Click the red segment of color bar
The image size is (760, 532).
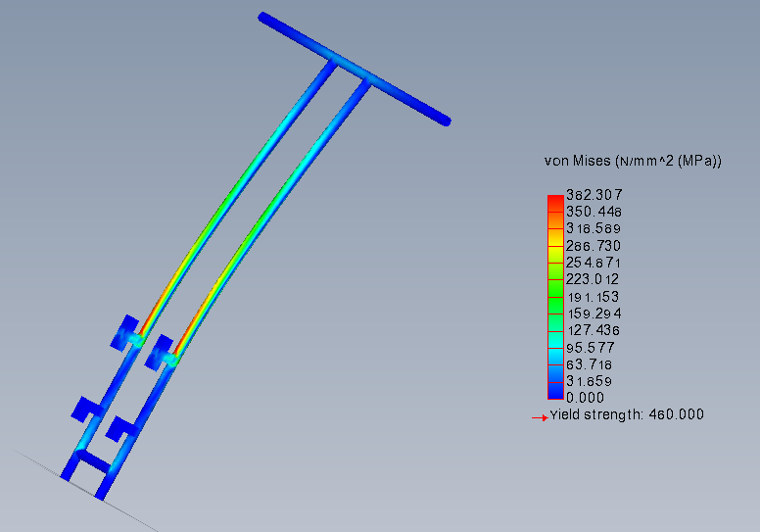555,202
